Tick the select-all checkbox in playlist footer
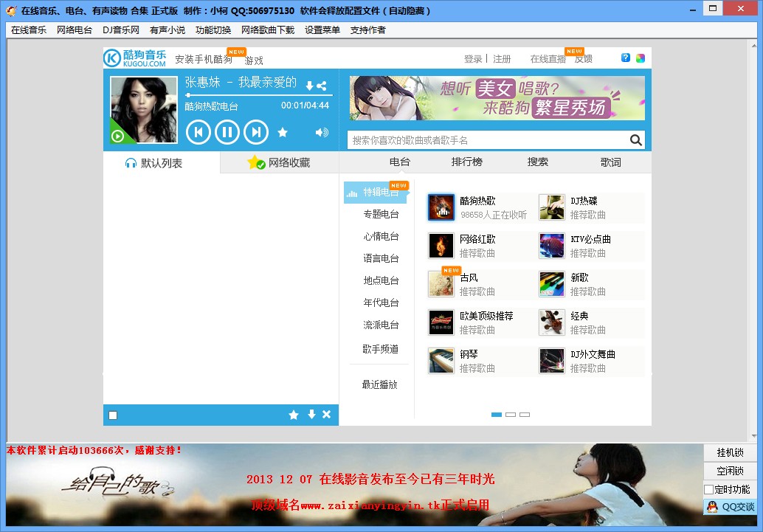The image size is (763, 532). coord(113,415)
